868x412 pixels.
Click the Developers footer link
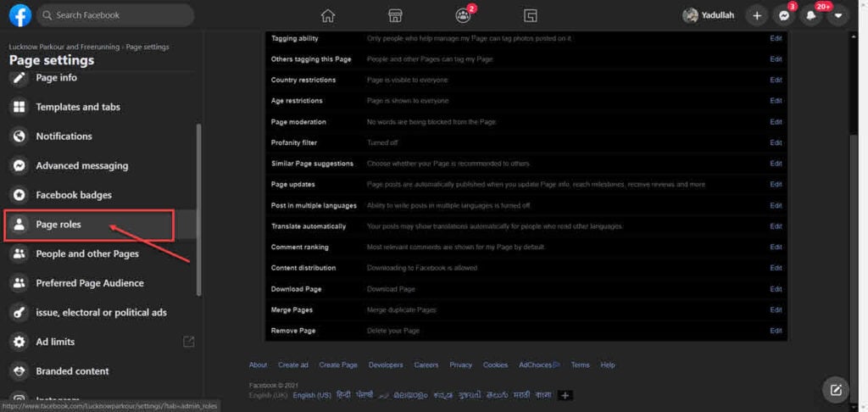pyautogui.click(x=386, y=365)
